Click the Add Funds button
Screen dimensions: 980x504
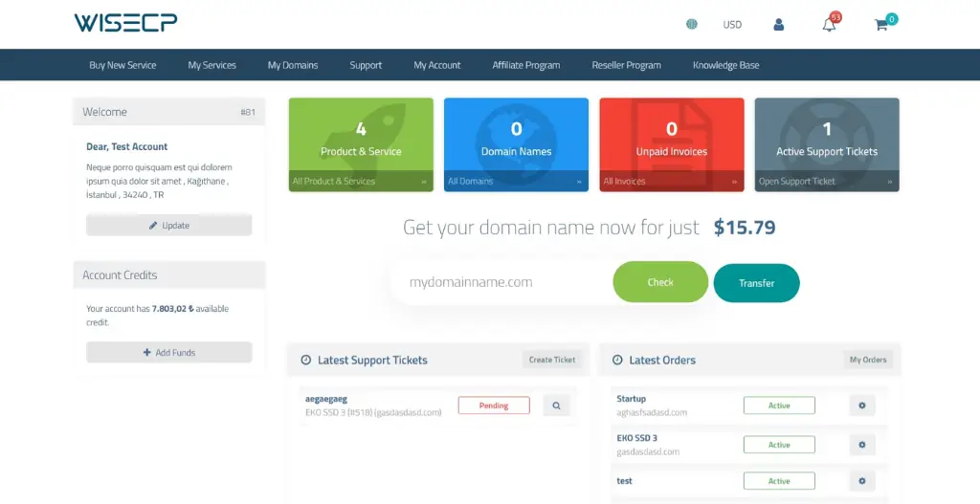169,352
